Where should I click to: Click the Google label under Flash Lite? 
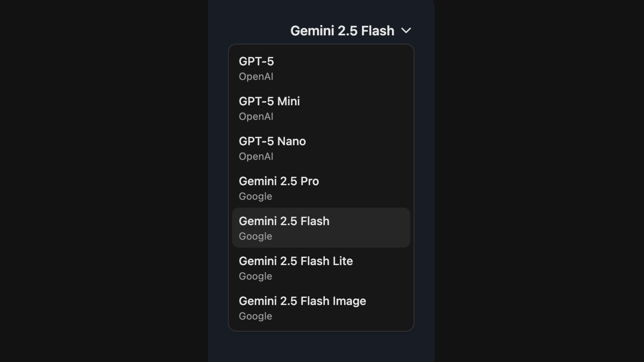pos(255,276)
